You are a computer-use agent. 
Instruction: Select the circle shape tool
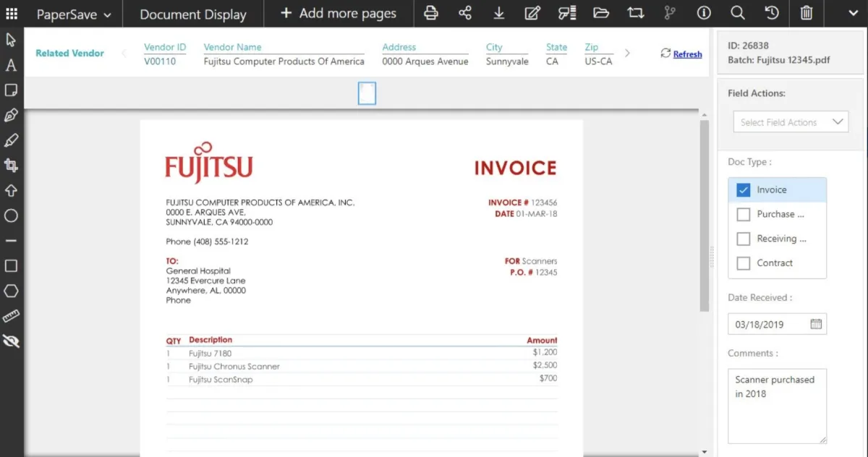(11, 215)
